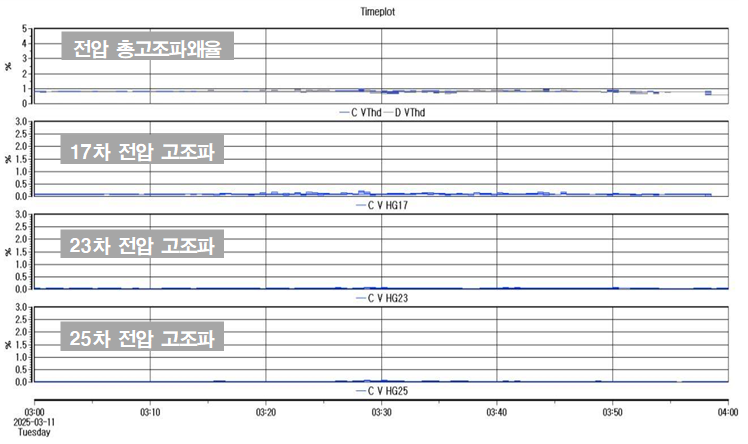Select the 03:30 time axis marker

[x=381, y=411]
